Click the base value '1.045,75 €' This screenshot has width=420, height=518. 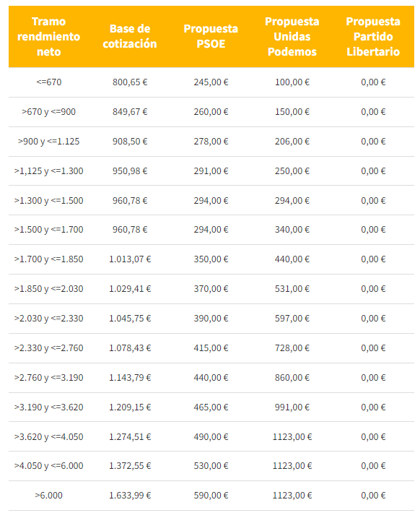click(130, 319)
